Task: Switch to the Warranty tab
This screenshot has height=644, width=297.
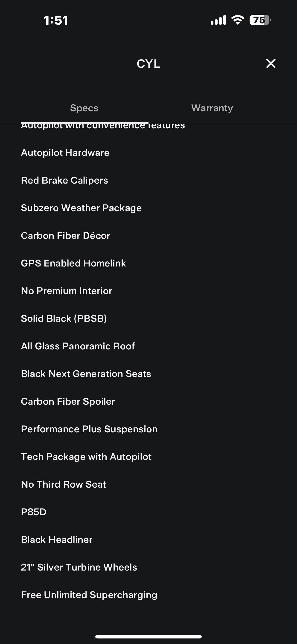Action: pos(212,108)
